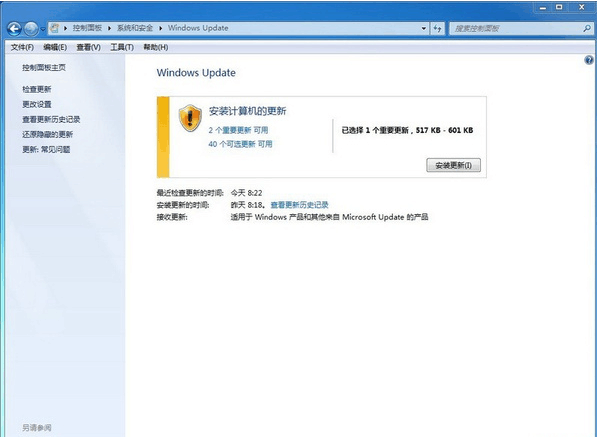Open the 帮助(H) menu

[156, 47]
